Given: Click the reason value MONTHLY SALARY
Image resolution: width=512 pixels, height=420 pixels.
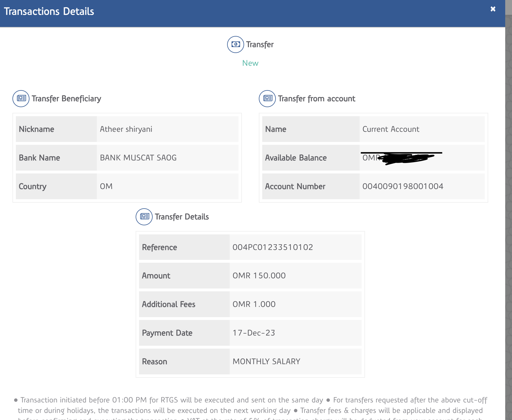Looking at the screenshot, I should (266, 362).
